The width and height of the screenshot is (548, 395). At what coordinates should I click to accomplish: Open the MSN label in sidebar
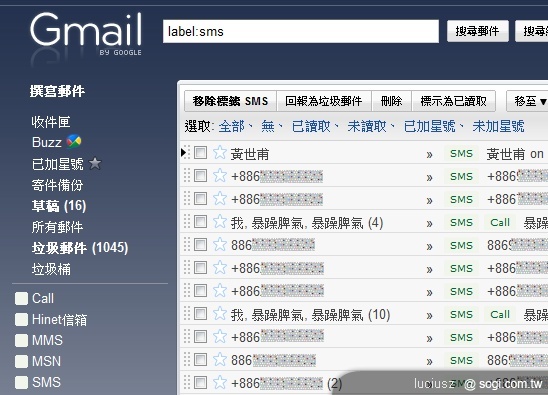click(46, 361)
